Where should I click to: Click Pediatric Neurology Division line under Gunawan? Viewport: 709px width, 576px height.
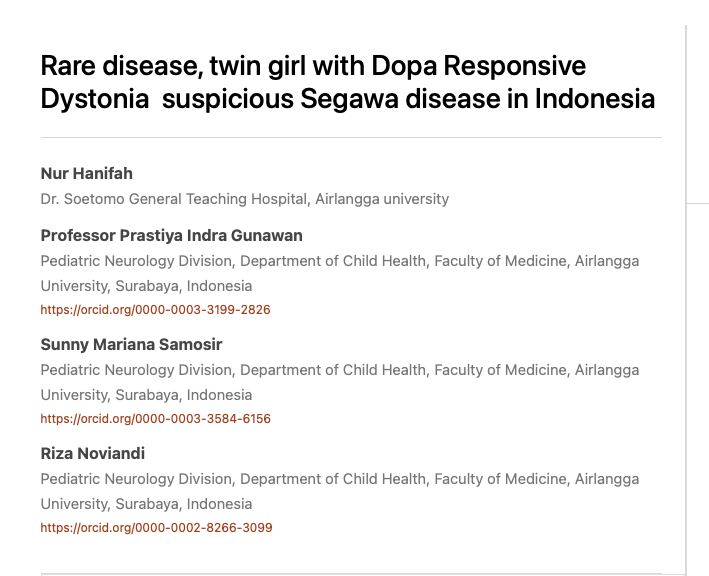pyautogui.click(x=339, y=261)
